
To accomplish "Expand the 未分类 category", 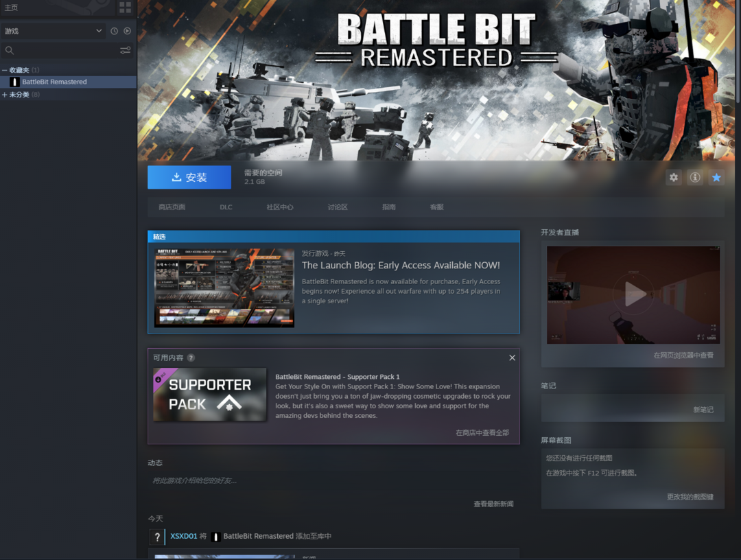I will tap(5, 95).
